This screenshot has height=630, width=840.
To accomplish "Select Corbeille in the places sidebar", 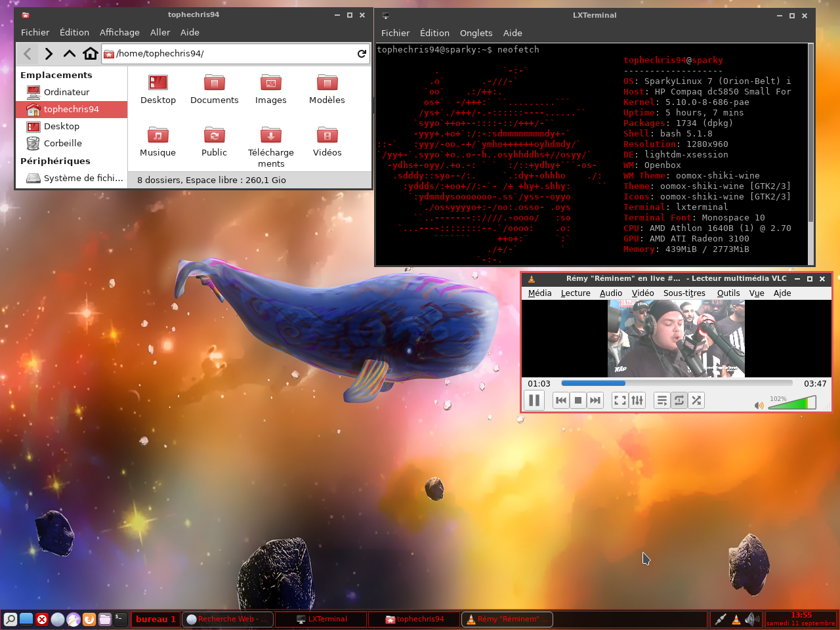I will click(63, 143).
